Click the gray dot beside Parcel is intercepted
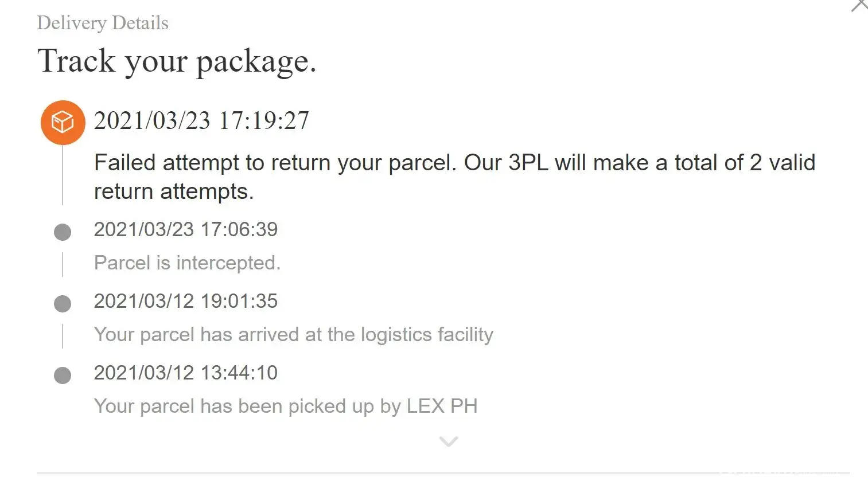 point(63,232)
